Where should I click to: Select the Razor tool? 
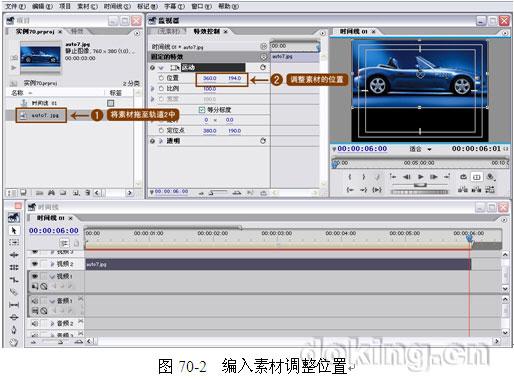click(x=14, y=292)
